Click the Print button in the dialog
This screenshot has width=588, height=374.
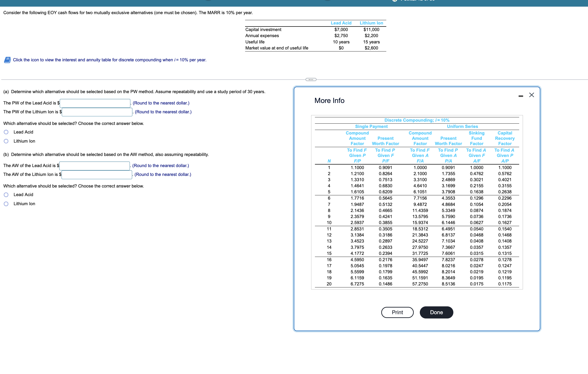(x=397, y=312)
